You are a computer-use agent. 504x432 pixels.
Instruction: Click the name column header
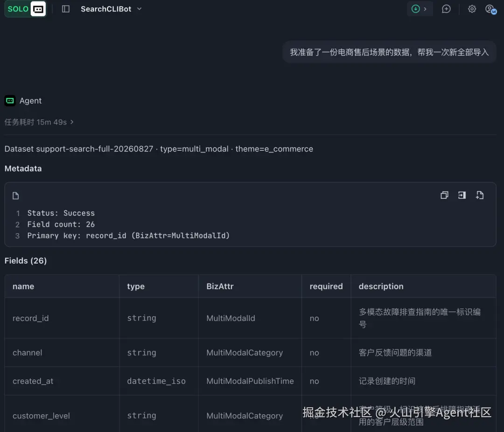click(23, 286)
